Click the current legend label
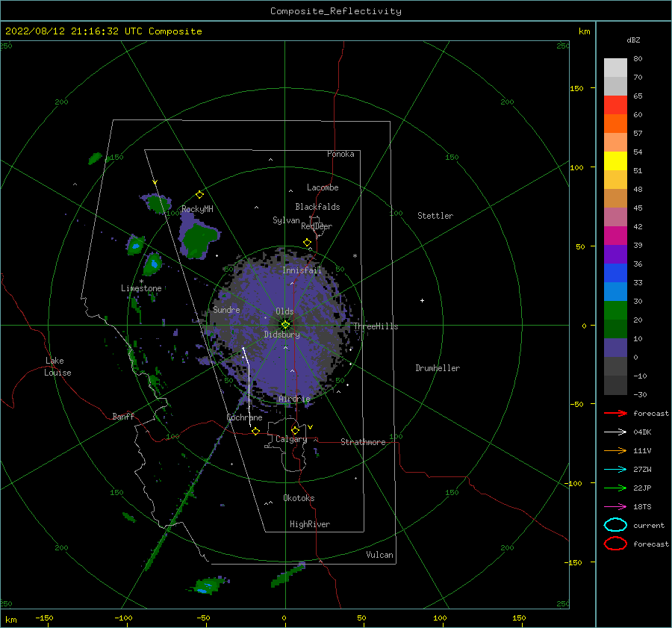Viewport: 672px width, 628px height. click(x=649, y=525)
